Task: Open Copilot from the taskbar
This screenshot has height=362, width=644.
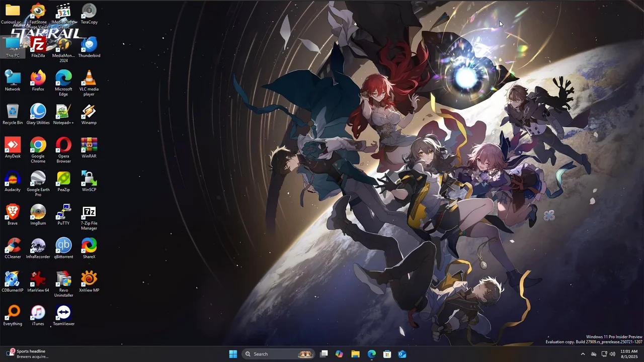Action: point(339,354)
